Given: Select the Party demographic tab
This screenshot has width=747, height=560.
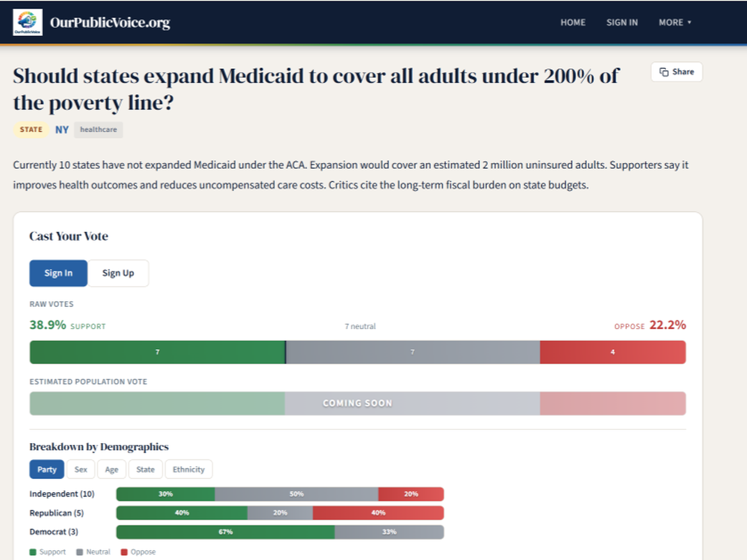Looking at the screenshot, I should point(47,469).
